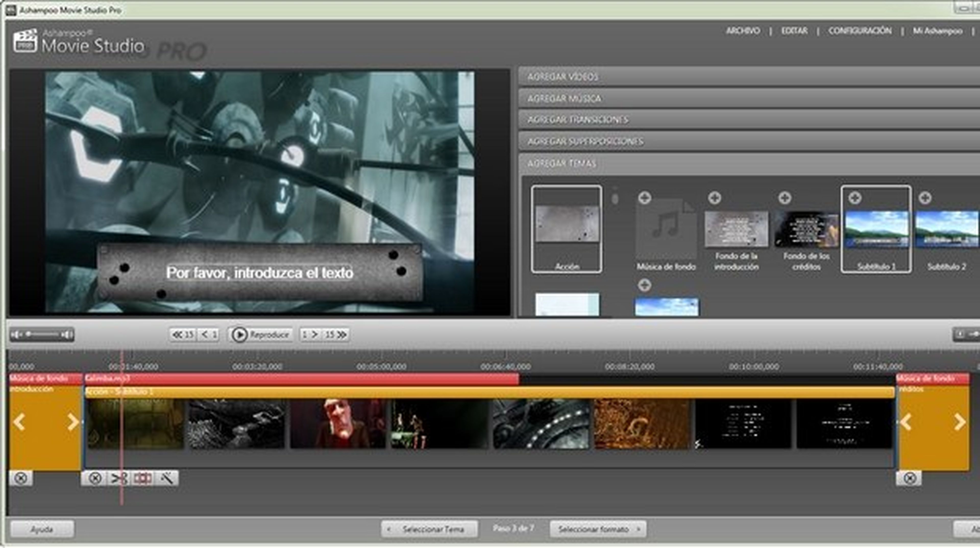Go back to Seleccionar Tema step
Image resolution: width=980 pixels, height=548 pixels.
[x=430, y=529]
